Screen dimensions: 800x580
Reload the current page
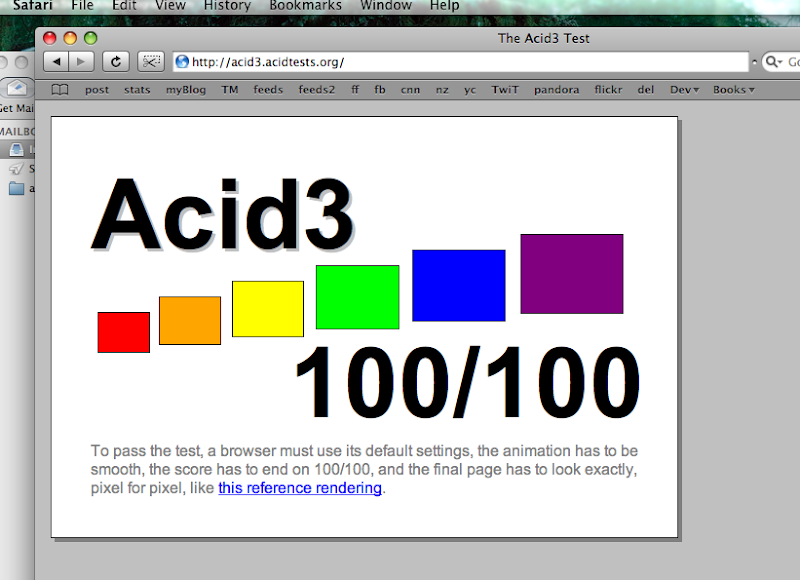116,62
